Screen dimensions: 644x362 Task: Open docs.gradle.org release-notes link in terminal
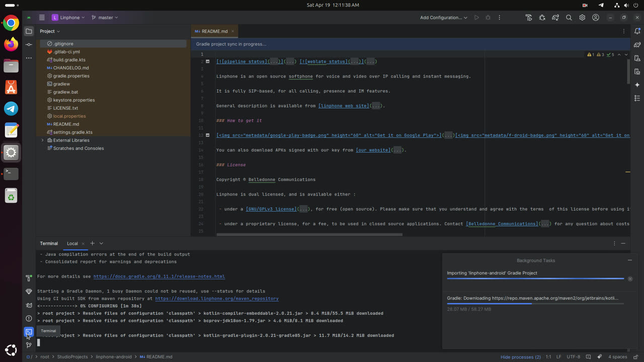tap(159, 277)
